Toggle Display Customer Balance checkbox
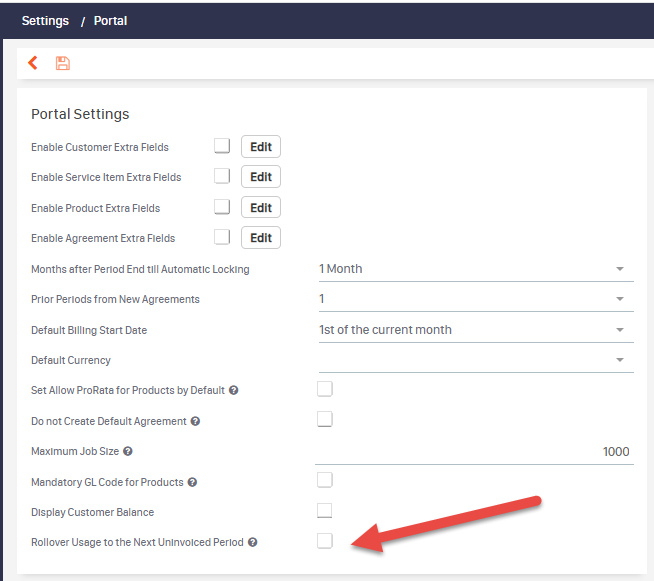The width and height of the screenshot is (654, 581). tap(324, 510)
